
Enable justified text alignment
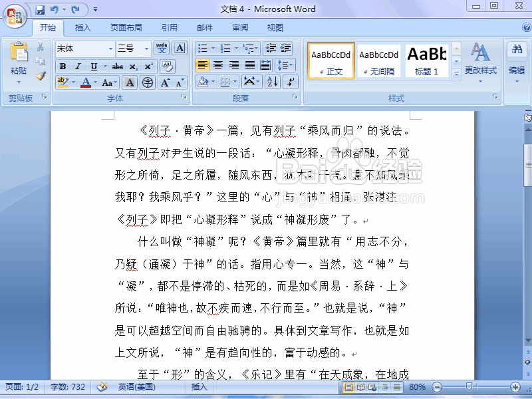pyautogui.click(x=249, y=65)
